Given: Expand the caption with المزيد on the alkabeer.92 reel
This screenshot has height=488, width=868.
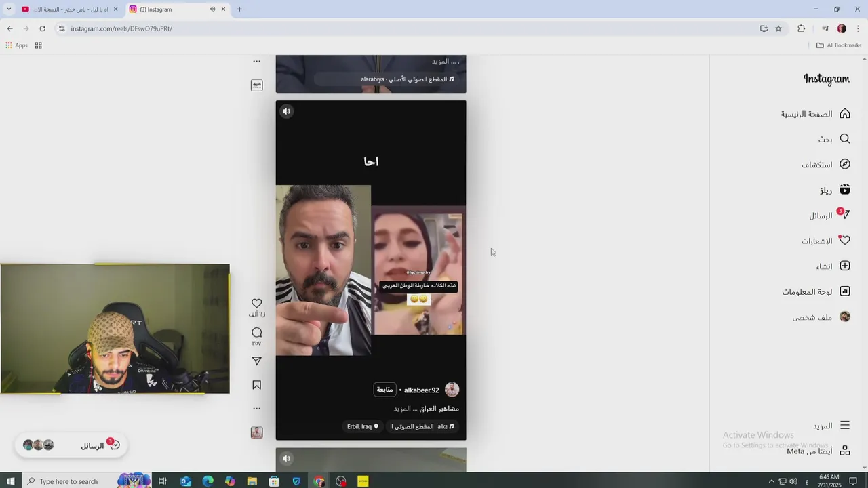Looking at the screenshot, I should (402, 409).
